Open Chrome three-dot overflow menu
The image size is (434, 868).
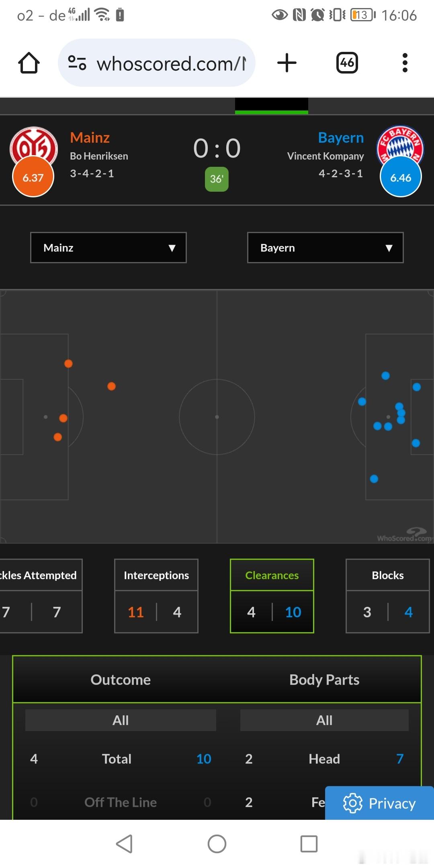point(405,63)
